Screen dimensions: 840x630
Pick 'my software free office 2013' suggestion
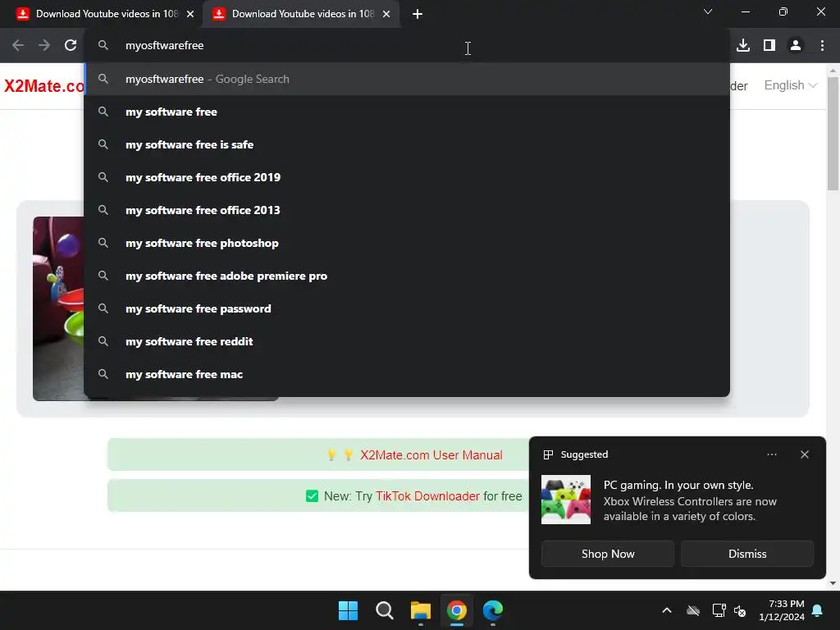[x=407, y=210]
